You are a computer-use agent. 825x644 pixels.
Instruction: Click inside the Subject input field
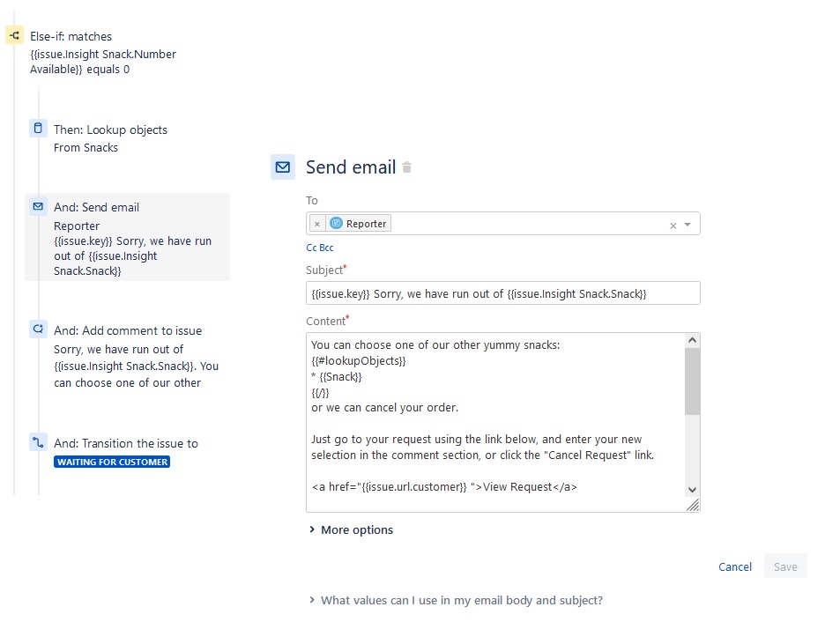[502, 292]
